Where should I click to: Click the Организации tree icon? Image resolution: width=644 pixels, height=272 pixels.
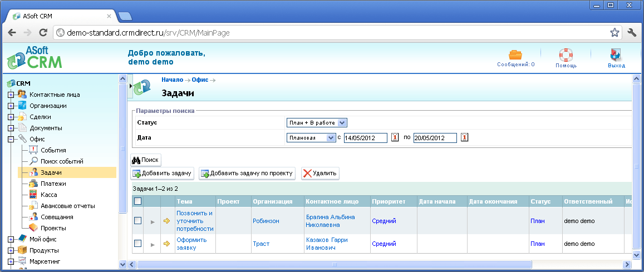(x=22, y=106)
